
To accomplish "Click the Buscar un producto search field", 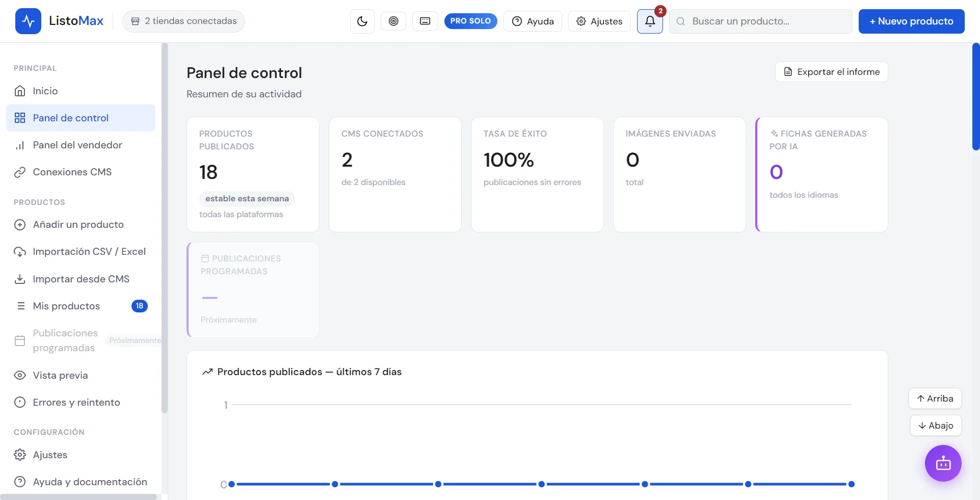I will click(x=760, y=21).
